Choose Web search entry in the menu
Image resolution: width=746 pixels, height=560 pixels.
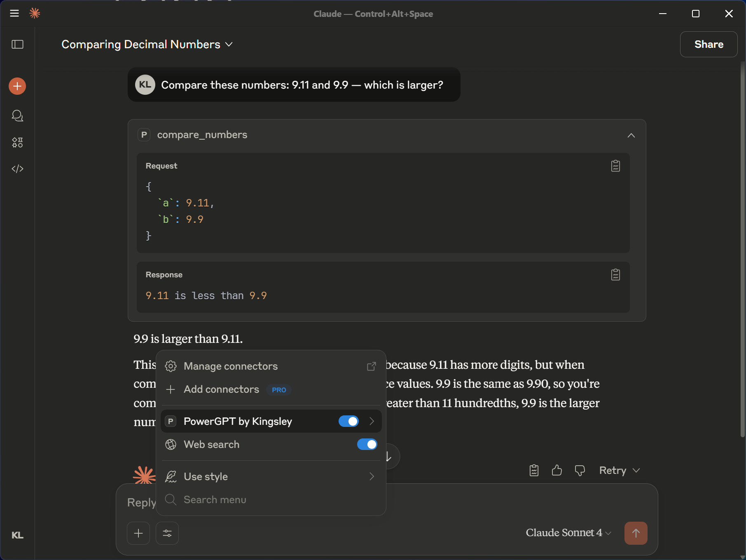click(x=271, y=445)
